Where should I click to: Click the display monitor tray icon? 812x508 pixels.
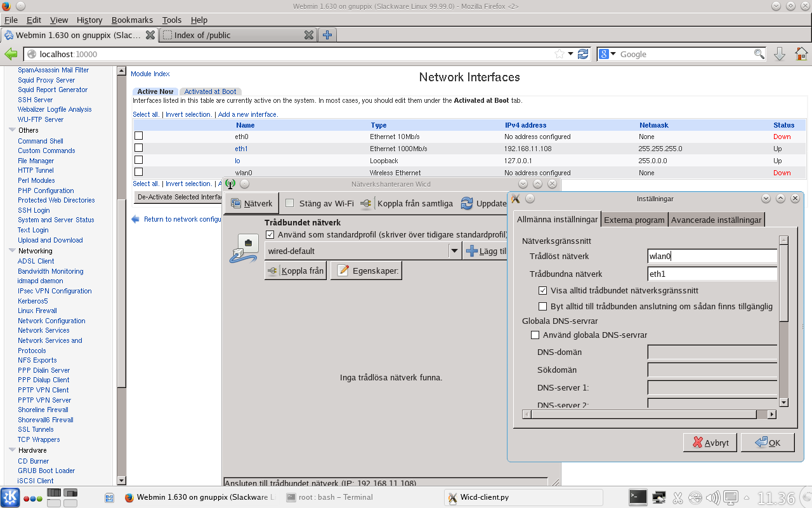tap(731, 497)
